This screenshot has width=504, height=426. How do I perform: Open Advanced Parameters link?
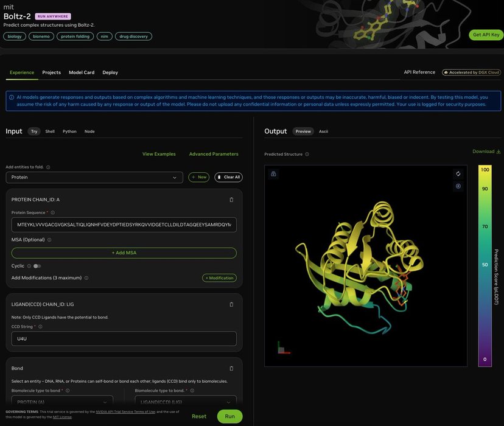214,154
